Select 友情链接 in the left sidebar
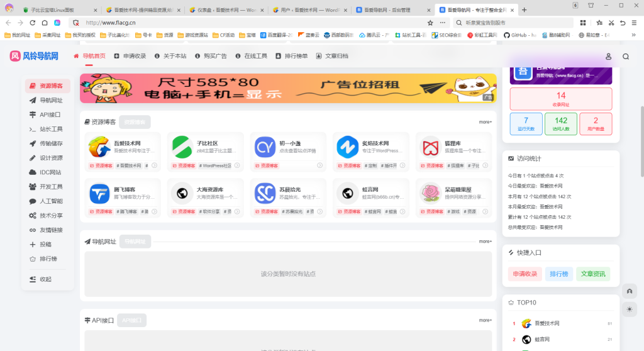The image size is (644, 351). pos(48,230)
